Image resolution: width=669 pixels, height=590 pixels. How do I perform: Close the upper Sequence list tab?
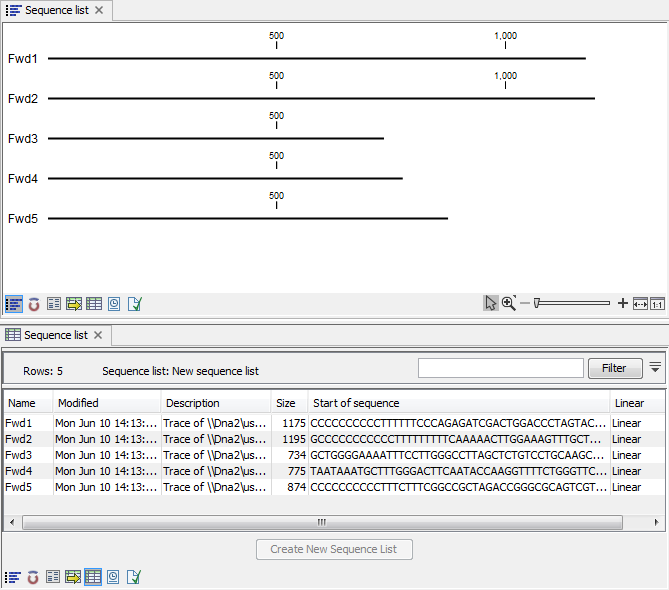pyautogui.click(x=99, y=10)
